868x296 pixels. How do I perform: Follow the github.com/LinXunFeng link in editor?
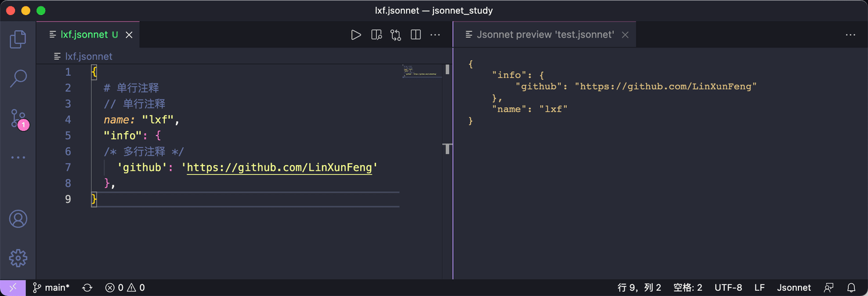[x=279, y=167]
